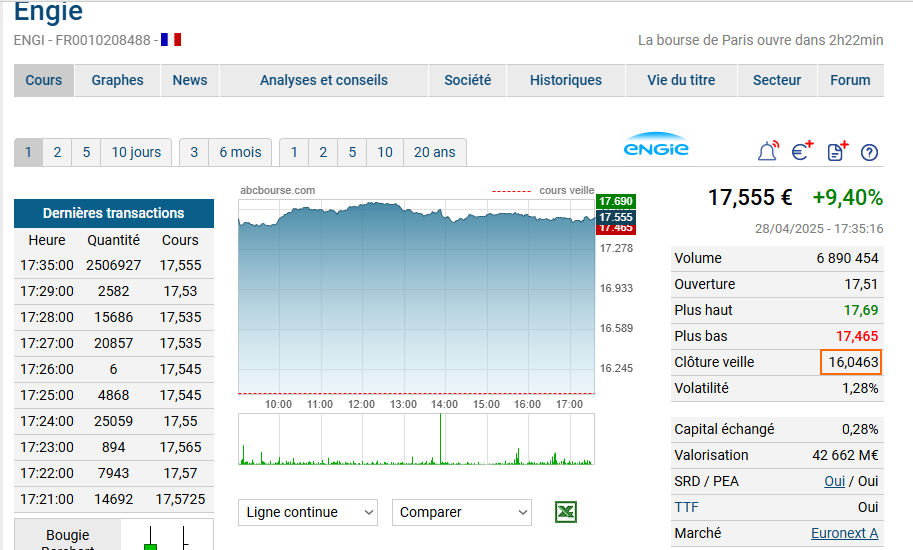The height and width of the screenshot is (550, 913).
Task: Open the Société tab
Action: pos(468,80)
